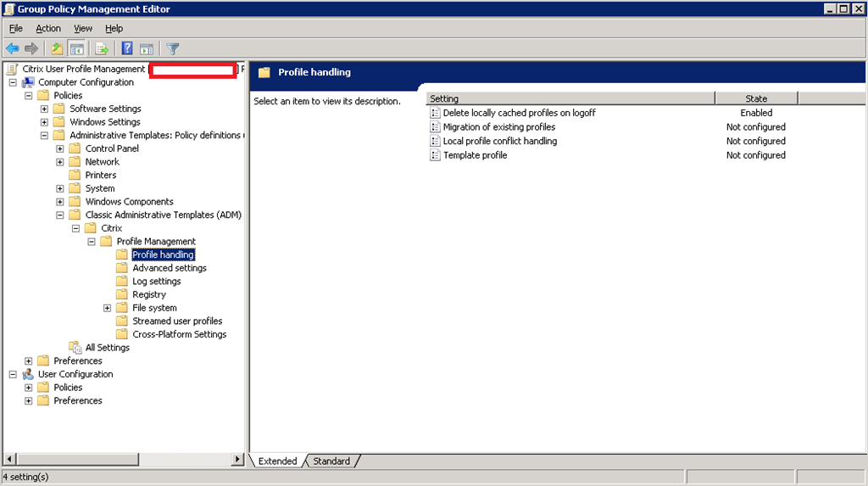Click the grey forward arrow icon

(31, 48)
